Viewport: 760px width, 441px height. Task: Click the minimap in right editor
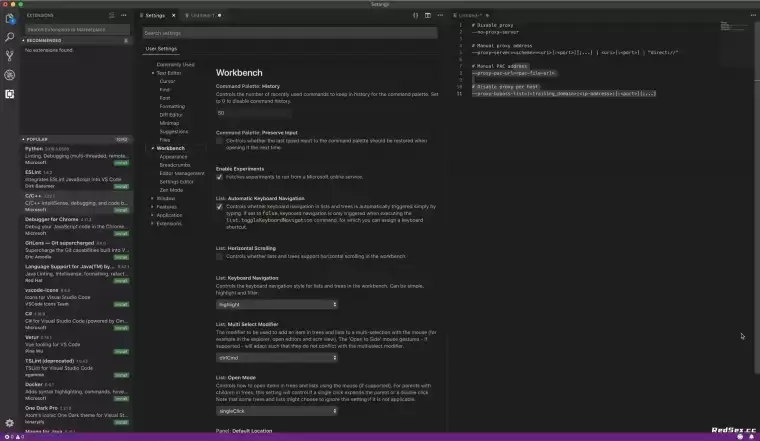[x=732, y=27]
